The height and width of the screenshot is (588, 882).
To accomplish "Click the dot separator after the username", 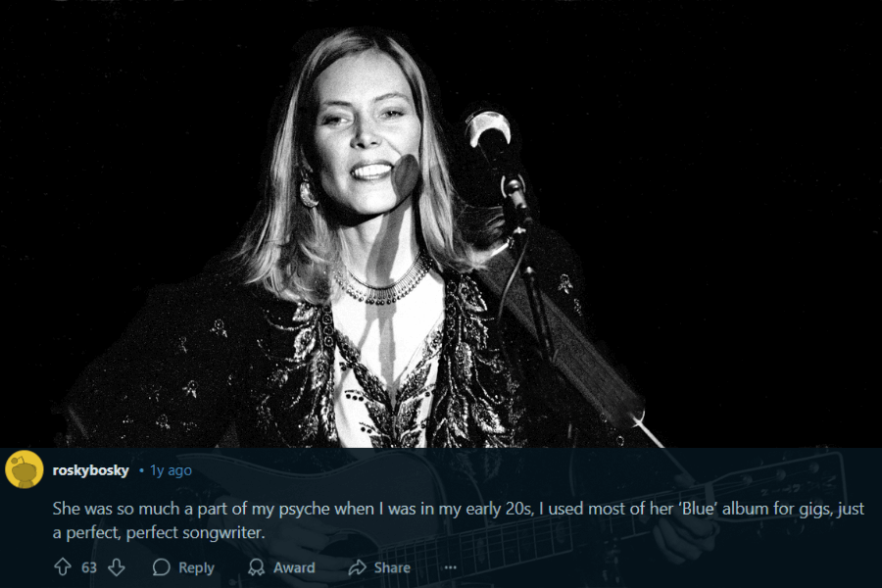I will click(141, 469).
